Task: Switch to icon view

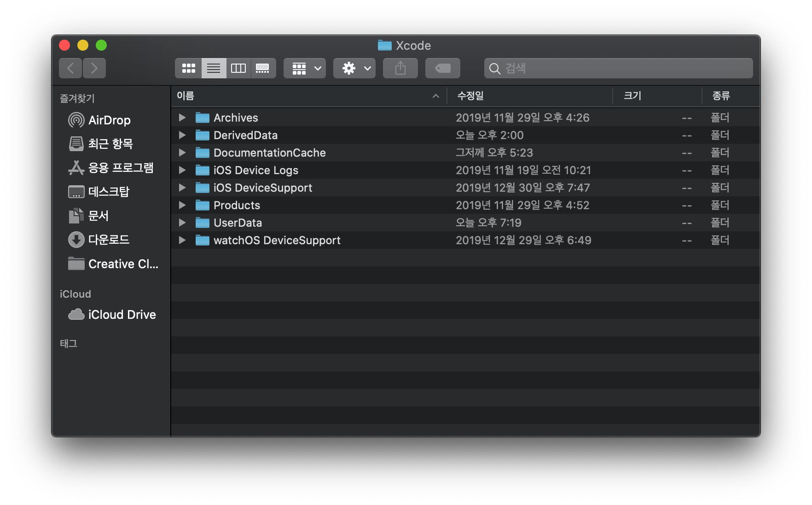Action: 188,68
